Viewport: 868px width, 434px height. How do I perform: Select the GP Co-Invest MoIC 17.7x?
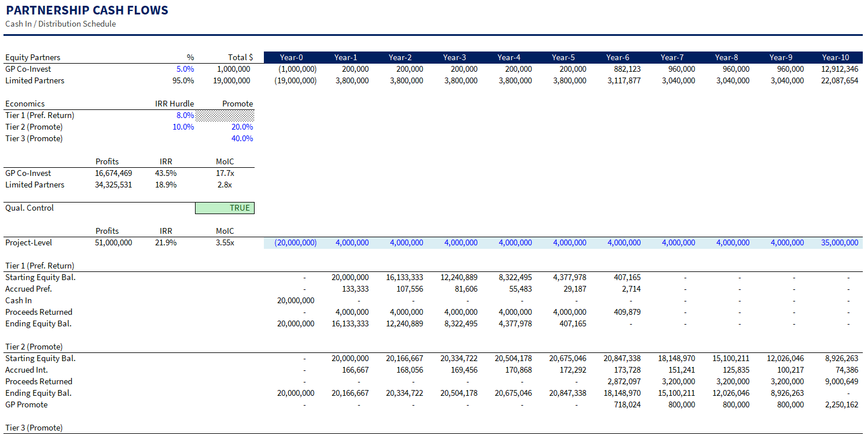(x=225, y=173)
